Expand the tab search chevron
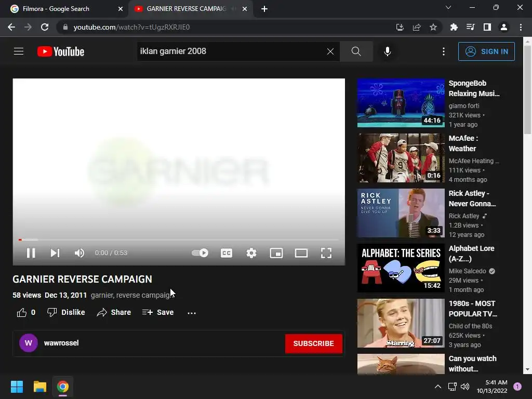Image resolution: width=532 pixels, height=399 pixels. click(448, 7)
